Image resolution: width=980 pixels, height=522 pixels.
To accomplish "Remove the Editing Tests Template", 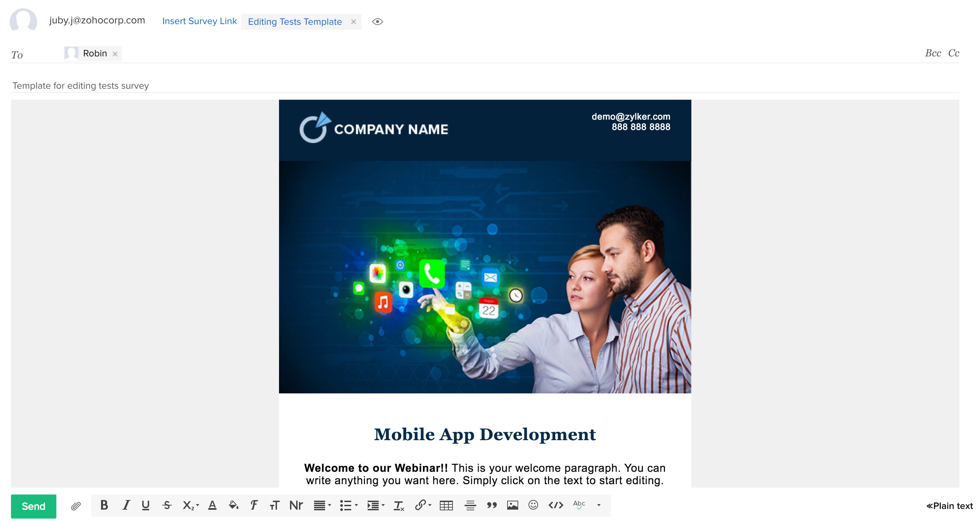I will click(x=354, y=22).
